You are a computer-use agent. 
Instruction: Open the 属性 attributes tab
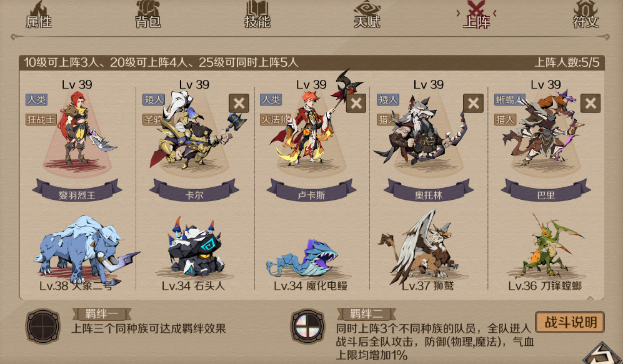point(39,15)
